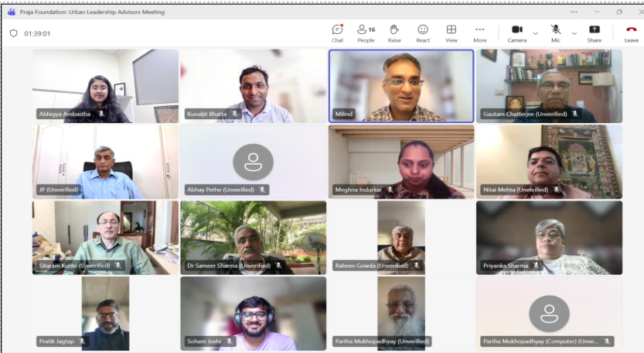Raise your hand in the meeting

click(394, 33)
